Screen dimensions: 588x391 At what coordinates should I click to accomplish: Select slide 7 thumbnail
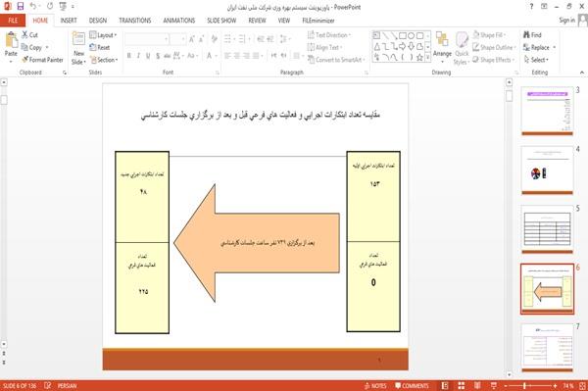[x=547, y=348]
